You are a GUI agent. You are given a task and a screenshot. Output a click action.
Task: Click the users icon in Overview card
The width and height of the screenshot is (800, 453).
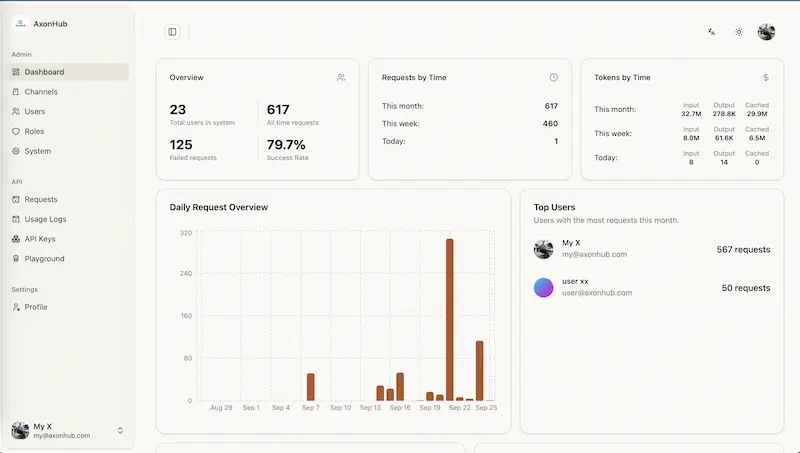pyautogui.click(x=341, y=78)
